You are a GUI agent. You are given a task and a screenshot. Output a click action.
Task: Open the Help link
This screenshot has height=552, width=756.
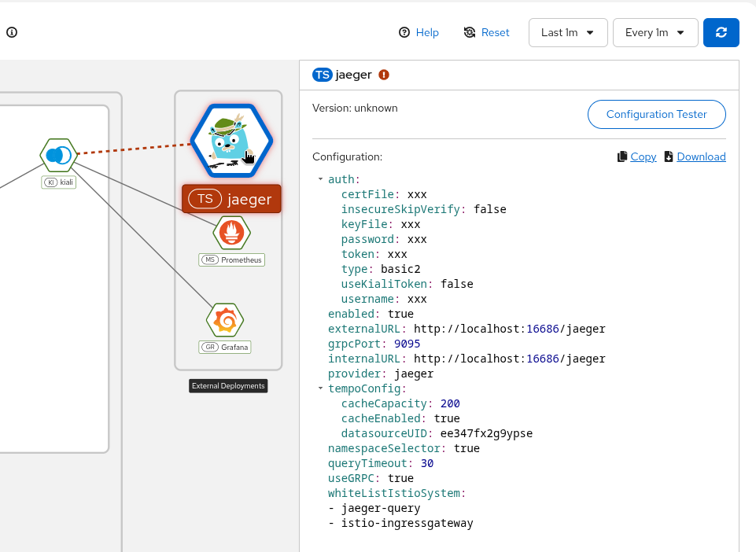pyautogui.click(x=419, y=32)
